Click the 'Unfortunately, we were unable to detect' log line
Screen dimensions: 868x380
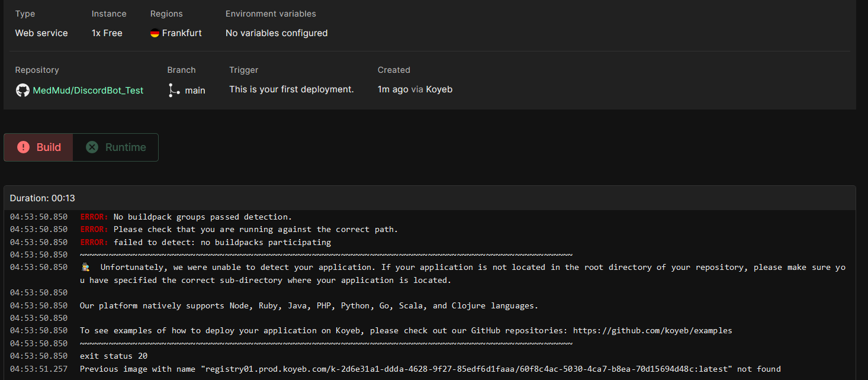[x=462, y=273]
